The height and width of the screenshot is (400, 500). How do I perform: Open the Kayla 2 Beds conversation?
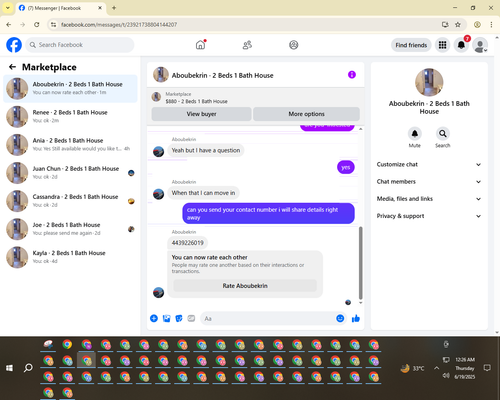coord(70,257)
